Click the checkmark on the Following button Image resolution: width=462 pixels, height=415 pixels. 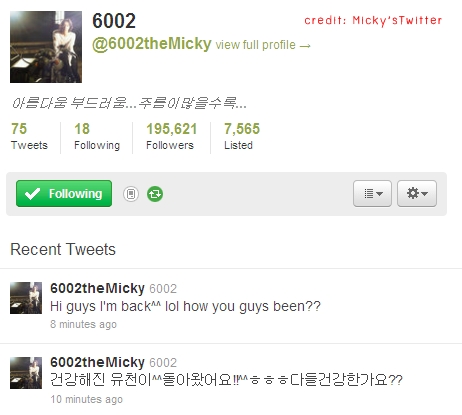[32, 194]
